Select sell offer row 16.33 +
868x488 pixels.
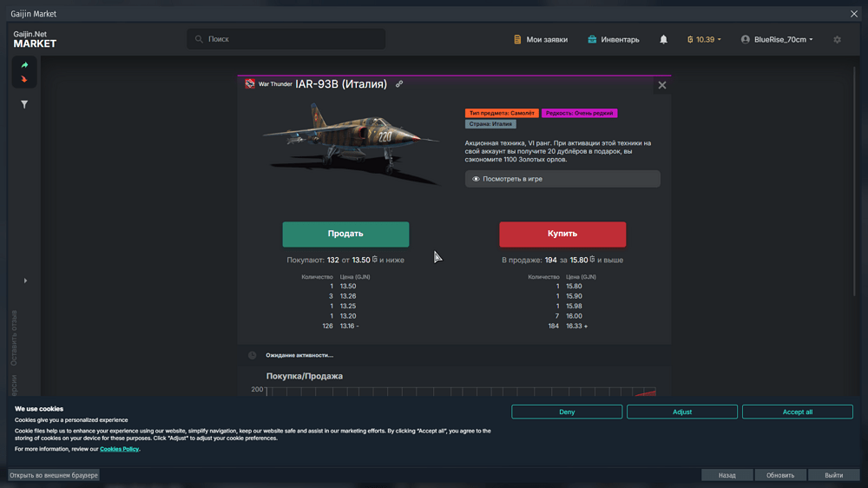point(568,326)
